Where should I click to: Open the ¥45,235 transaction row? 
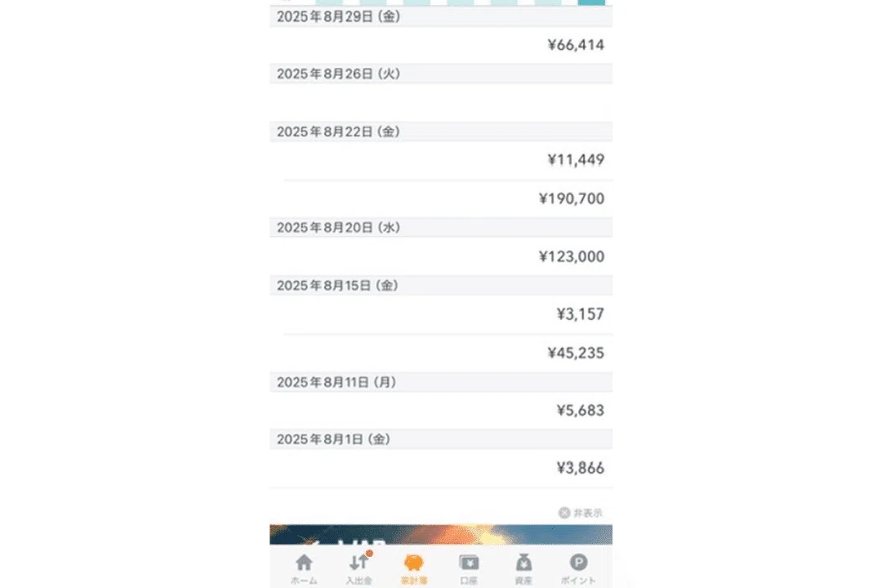(441, 354)
